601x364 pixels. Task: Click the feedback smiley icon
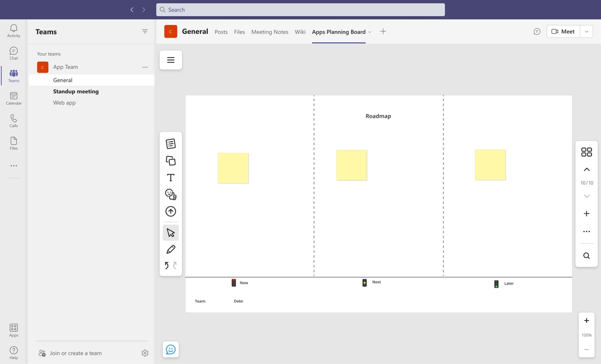coord(170,349)
